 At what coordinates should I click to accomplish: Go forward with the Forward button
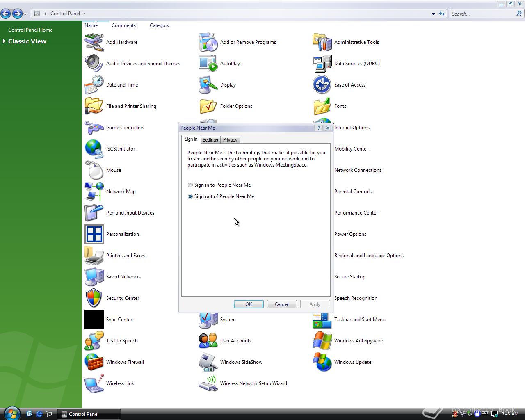[17, 14]
